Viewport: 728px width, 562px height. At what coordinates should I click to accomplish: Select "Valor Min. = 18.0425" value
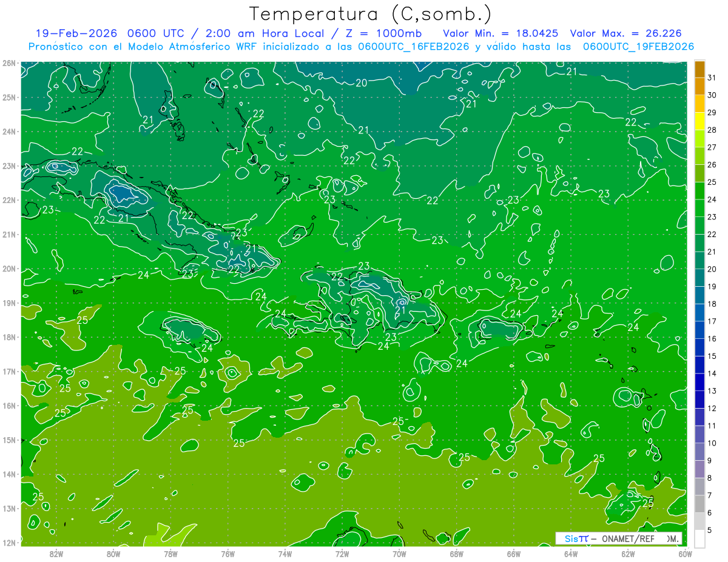(x=501, y=33)
